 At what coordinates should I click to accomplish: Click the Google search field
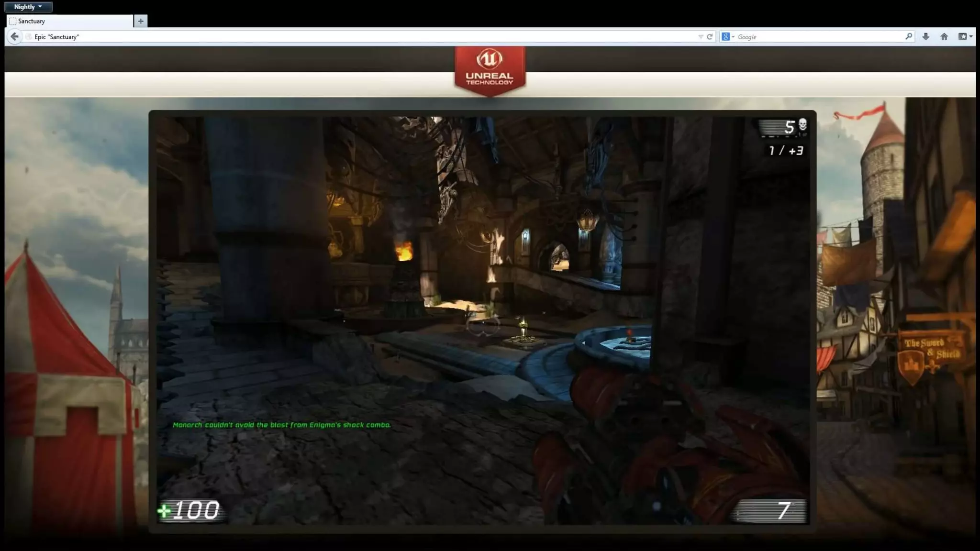(818, 37)
